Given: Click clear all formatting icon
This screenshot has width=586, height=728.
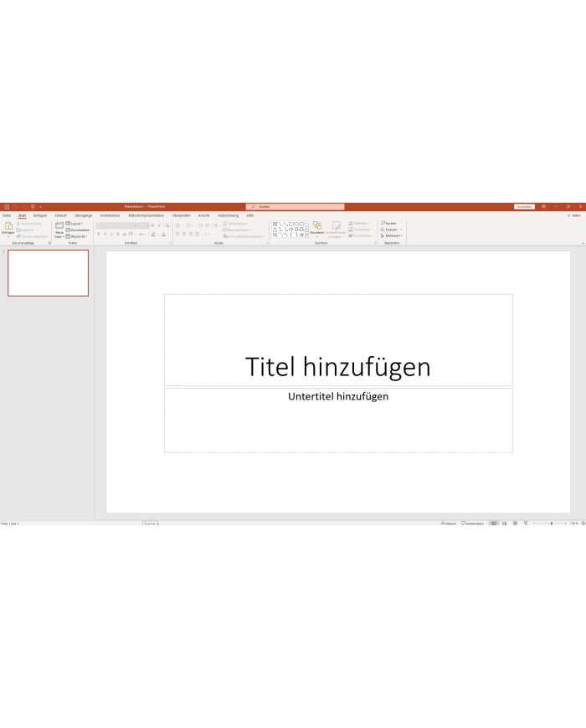Looking at the screenshot, I should pyautogui.click(x=167, y=225).
